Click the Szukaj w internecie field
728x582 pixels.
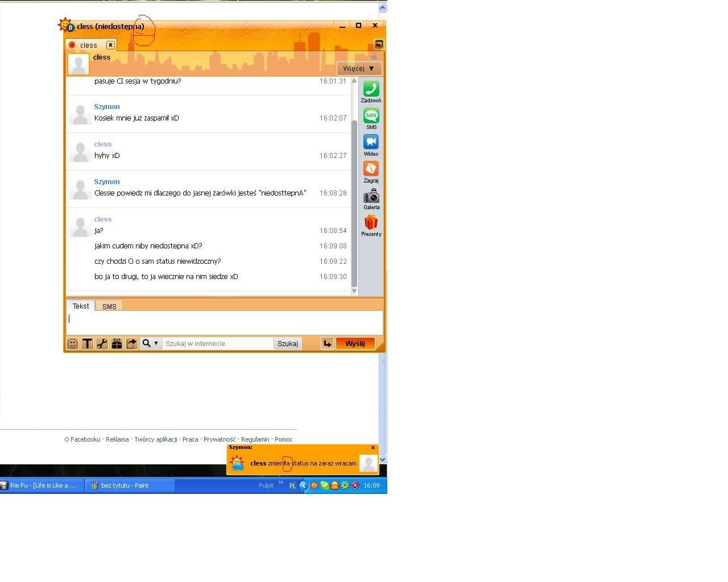coord(218,343)
